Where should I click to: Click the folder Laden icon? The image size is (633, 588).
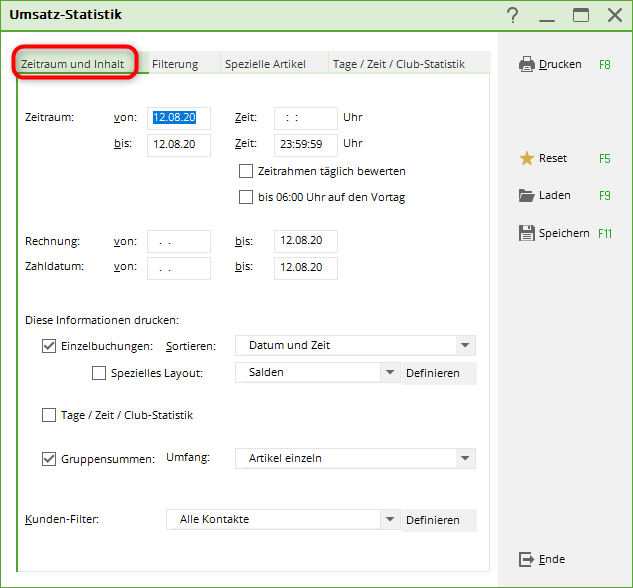(527, 195)
